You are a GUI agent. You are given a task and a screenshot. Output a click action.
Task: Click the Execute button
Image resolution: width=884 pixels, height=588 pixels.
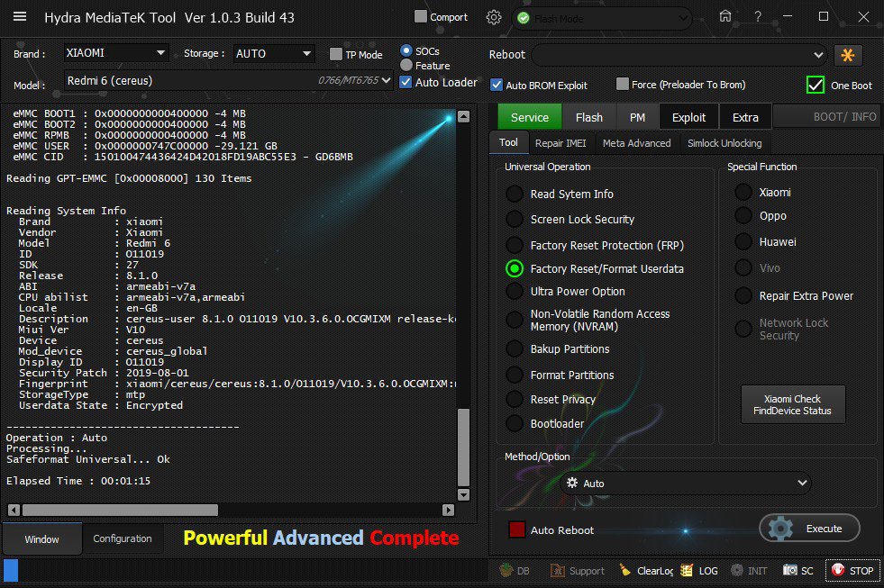coord(809,529)
